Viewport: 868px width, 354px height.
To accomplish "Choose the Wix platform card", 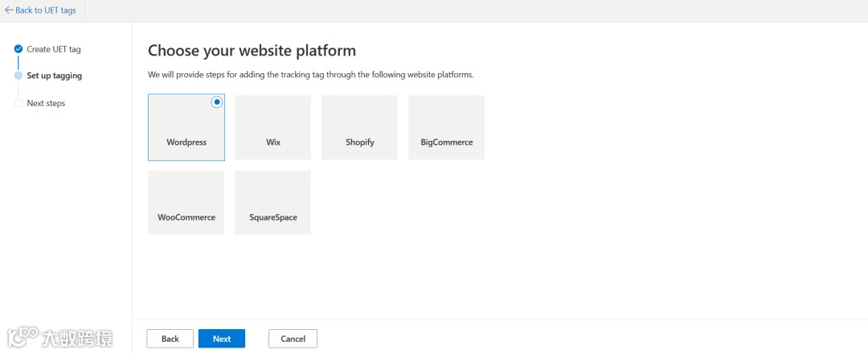I will coord(273,127).
